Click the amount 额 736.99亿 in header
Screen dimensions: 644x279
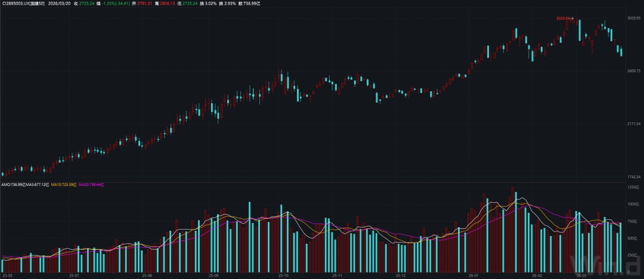click(249, 4)
